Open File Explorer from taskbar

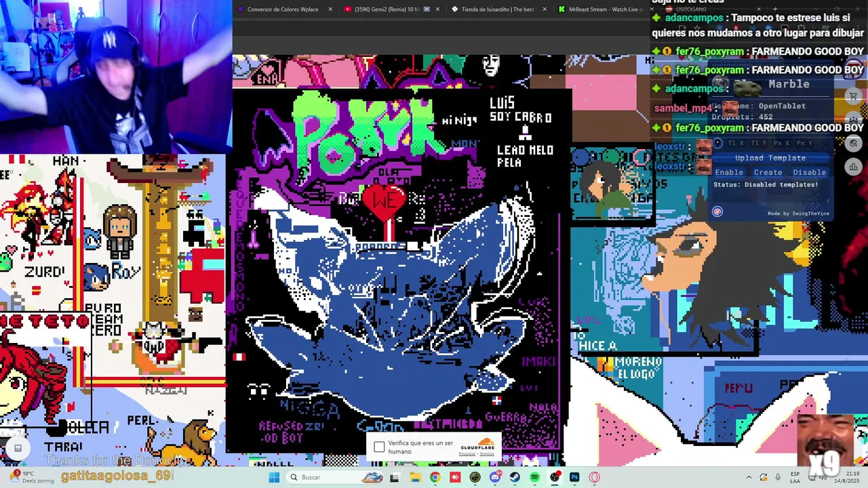pyautogui.click(x=414, y=477)
